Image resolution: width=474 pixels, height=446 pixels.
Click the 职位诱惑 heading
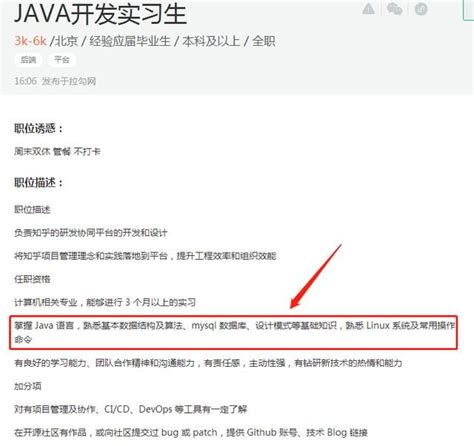coord(38,128)
